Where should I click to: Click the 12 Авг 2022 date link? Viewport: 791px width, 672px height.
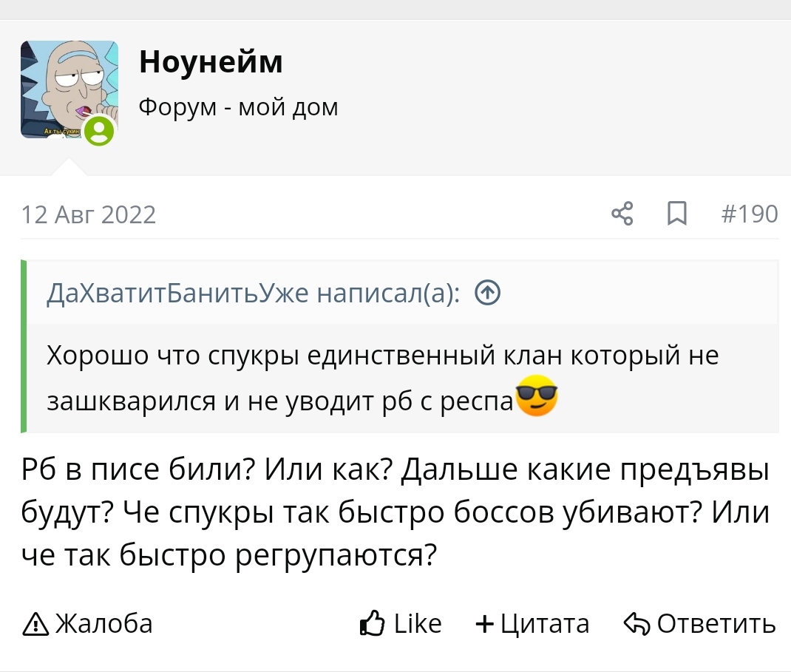pyautogui.click(x=89, y=214)
